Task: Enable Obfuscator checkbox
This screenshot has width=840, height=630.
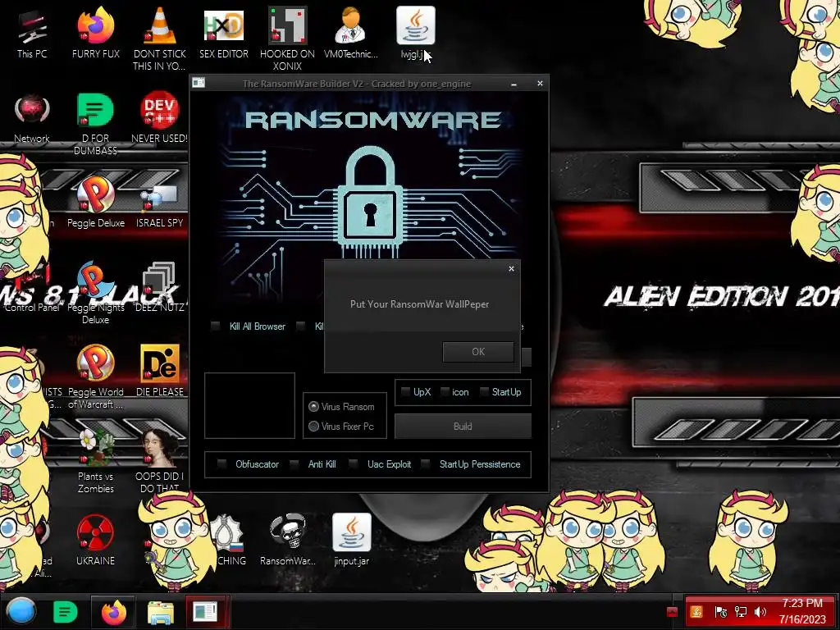Action: click(x=221, y=464)
